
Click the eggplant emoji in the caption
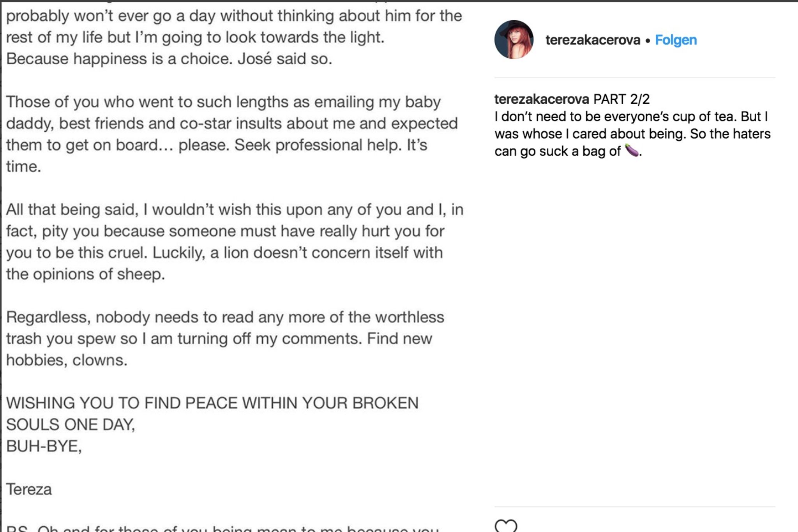point(632,150)
